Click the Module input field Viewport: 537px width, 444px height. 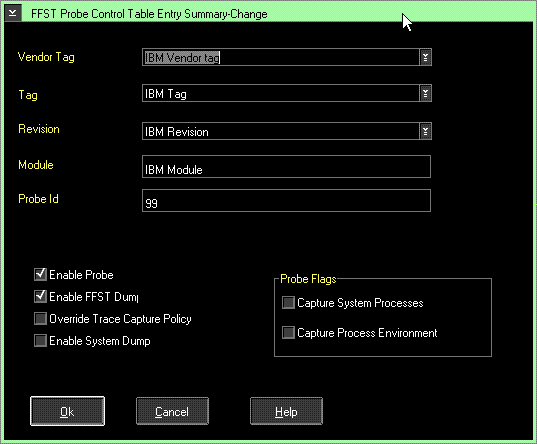tap(286, 166)
